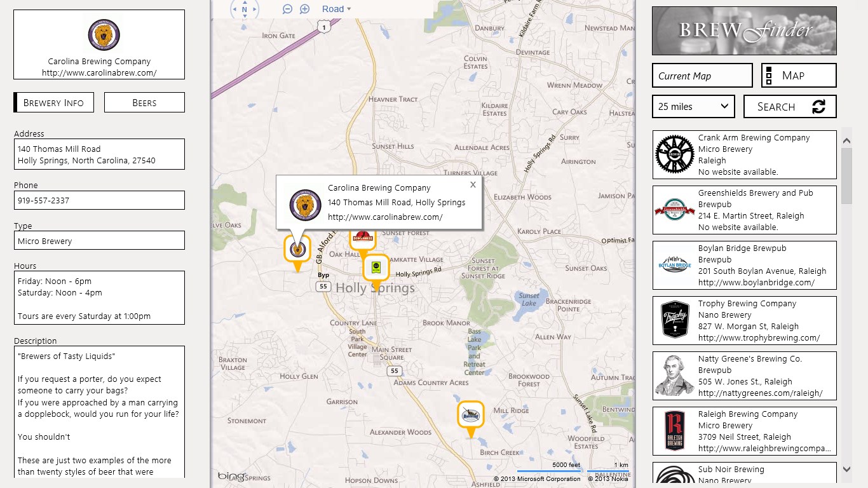Click the compass north N control
Image resolution: width=868 pixels, height=488 pixels.
pos(245,10)
